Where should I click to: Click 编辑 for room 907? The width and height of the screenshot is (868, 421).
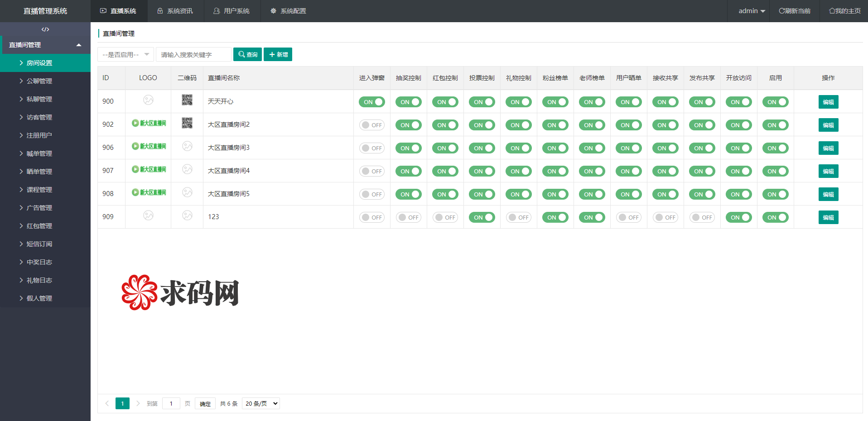coord(828,171)
